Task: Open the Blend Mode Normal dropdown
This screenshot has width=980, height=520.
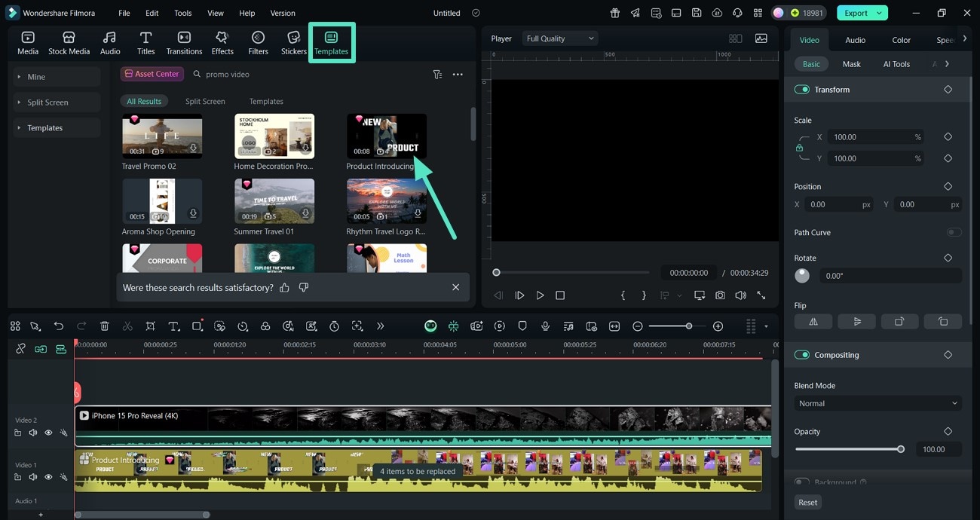Action: click(x=877, y=403)
